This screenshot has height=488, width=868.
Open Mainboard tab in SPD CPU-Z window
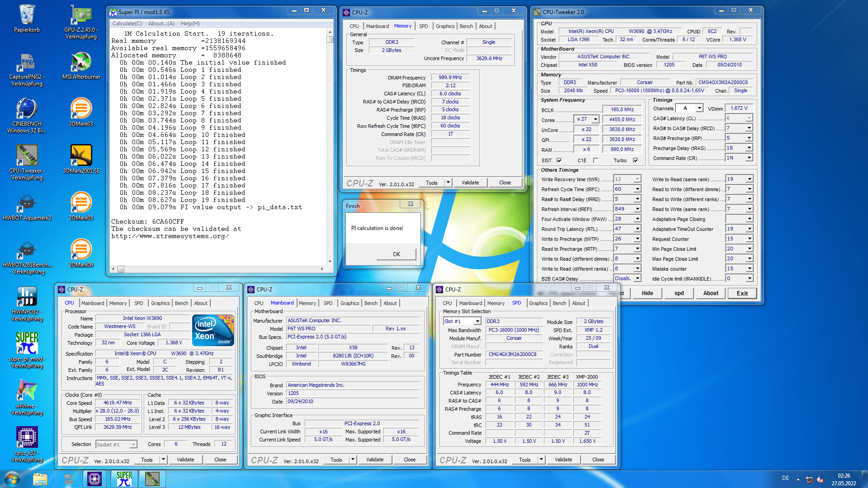[470, 303]
